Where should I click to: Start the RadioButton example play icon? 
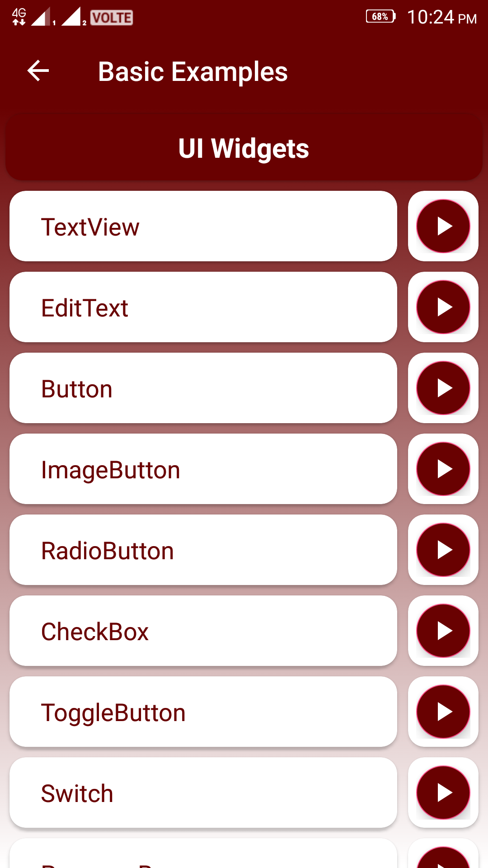click(x=443, y=550)
